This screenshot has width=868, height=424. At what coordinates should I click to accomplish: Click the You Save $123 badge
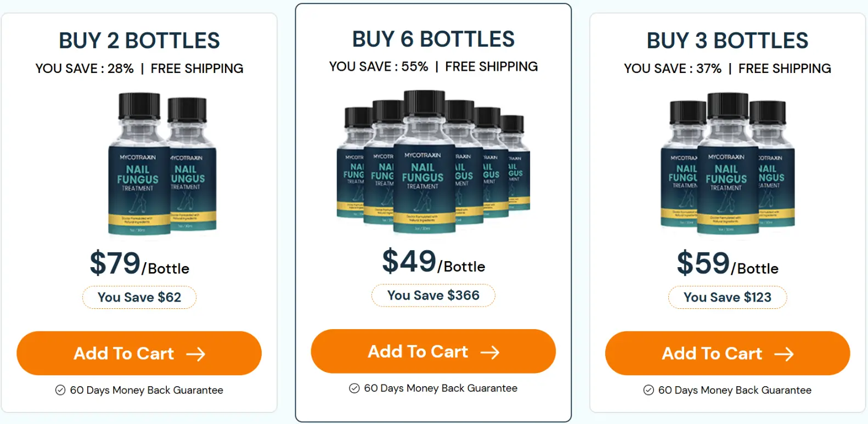[728, 297]
